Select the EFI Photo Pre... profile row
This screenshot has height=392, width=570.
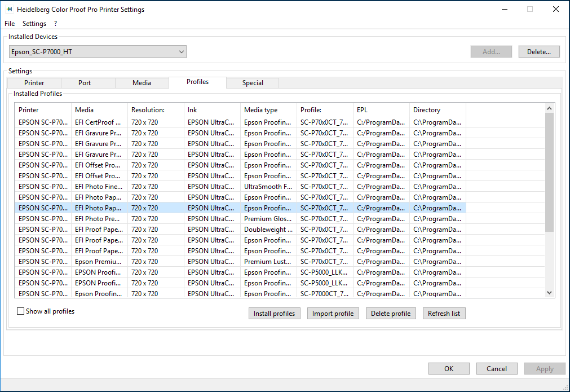[x=240, y=219]
